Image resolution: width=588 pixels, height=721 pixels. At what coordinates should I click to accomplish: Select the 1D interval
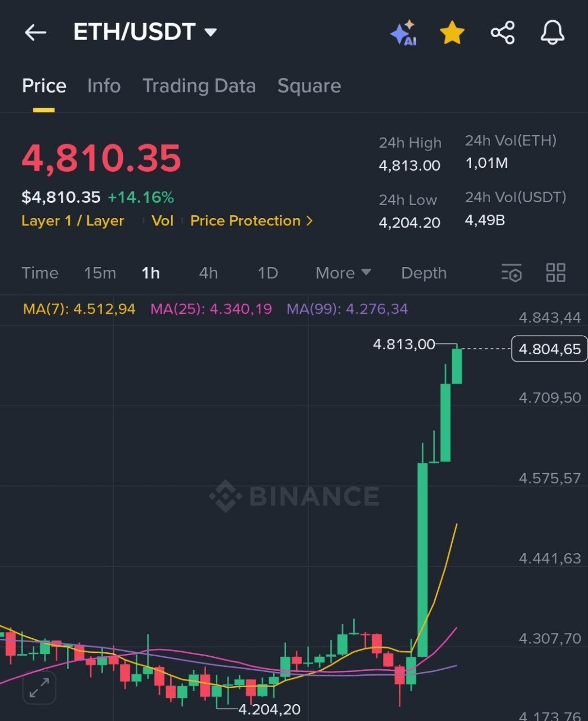point(268,273)
